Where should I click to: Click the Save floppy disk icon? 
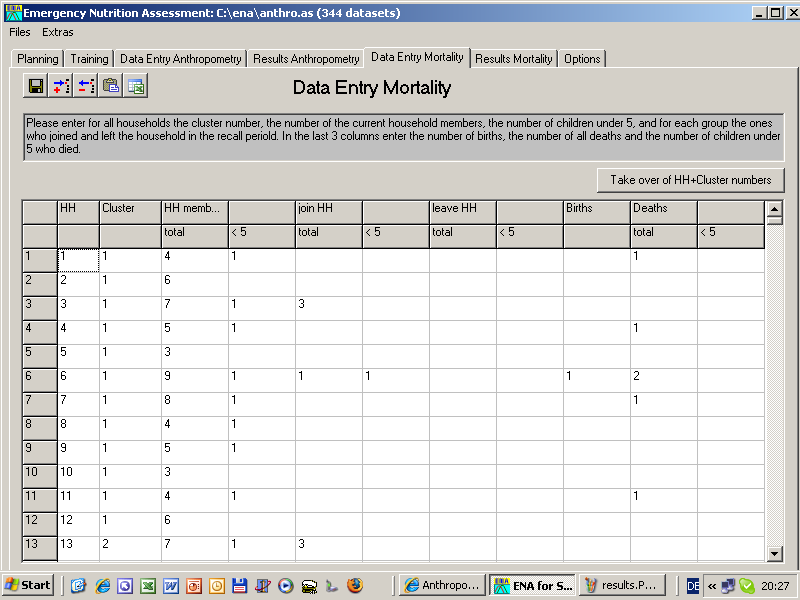(35, 86)
